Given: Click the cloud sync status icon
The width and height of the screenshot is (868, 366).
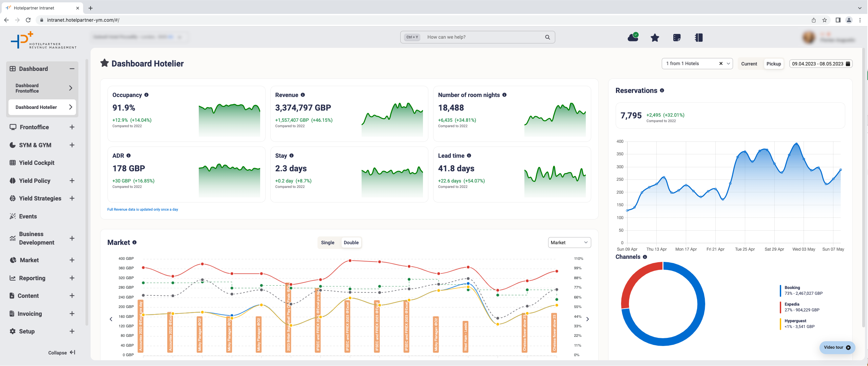Looking at the screenshot, I should pos(633,37).
